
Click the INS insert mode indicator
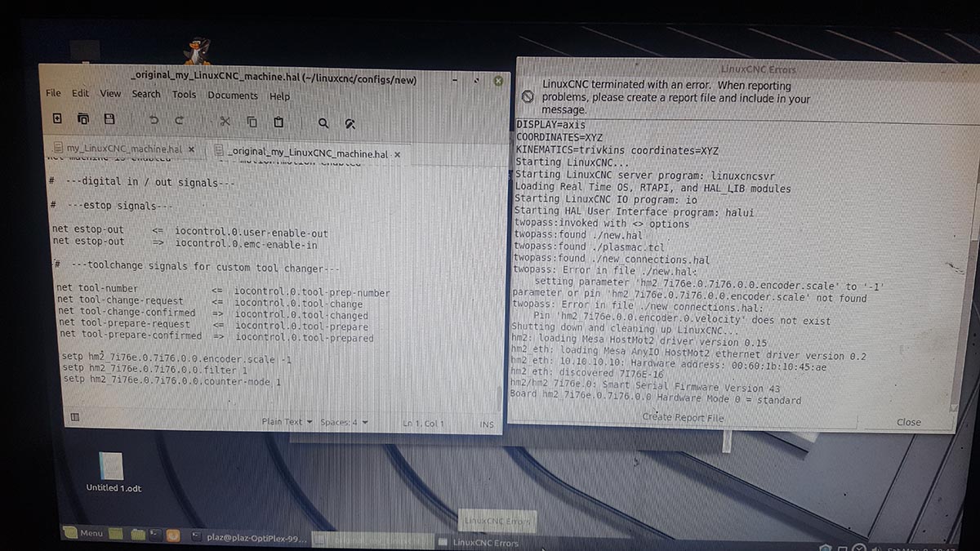(487, 424)
